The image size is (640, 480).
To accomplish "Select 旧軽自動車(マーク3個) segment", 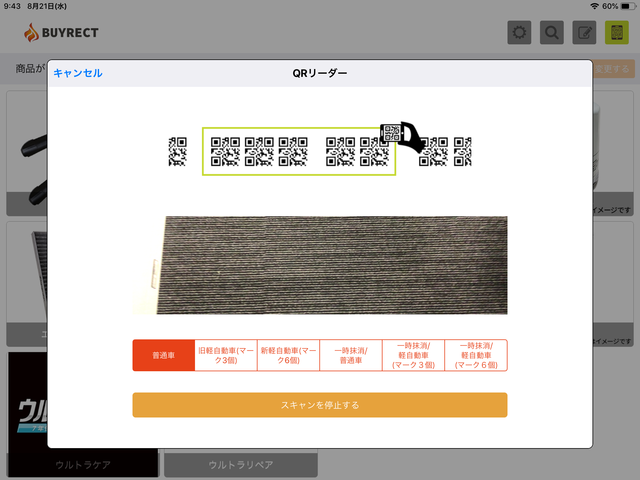I will point(226,355).
